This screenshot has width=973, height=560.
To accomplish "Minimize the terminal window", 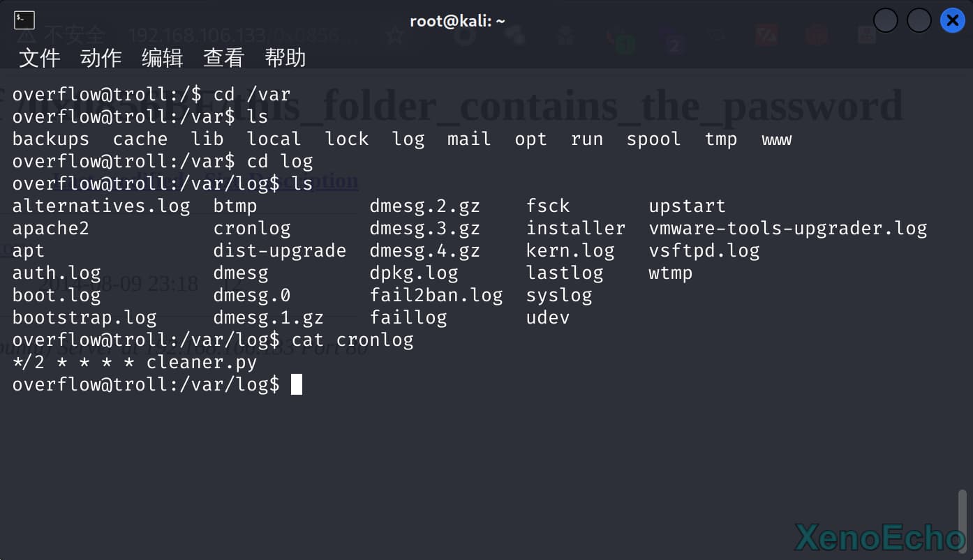I will [x=886, y=21].
